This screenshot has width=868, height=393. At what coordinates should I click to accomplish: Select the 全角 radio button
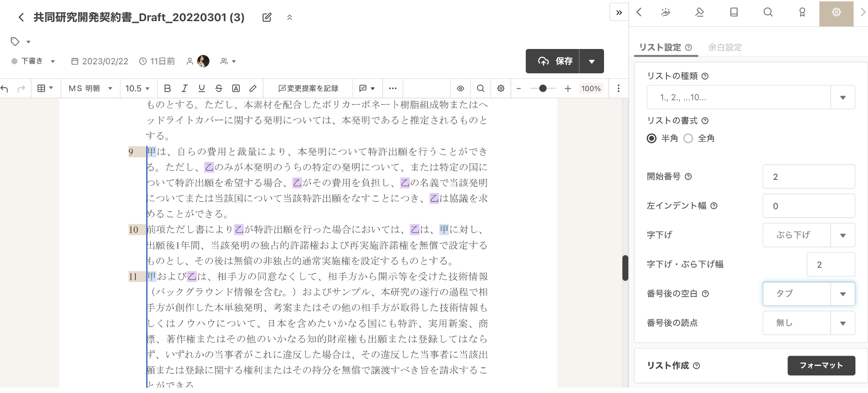point(688,138)
